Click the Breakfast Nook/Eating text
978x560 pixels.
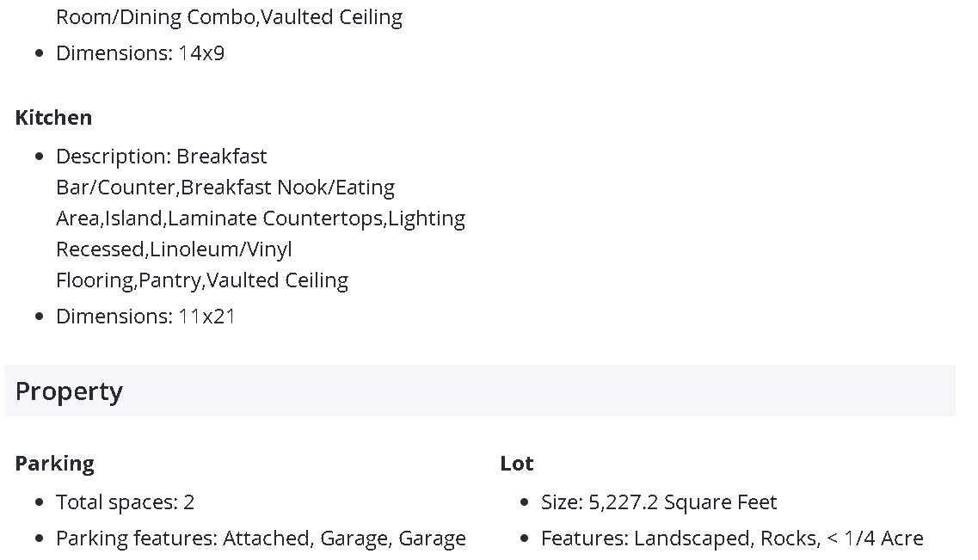tap(287, 187)
